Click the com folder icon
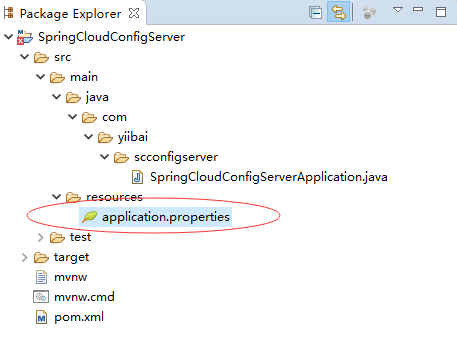Screen dimensions: 457x362 (x=89, y=117)
